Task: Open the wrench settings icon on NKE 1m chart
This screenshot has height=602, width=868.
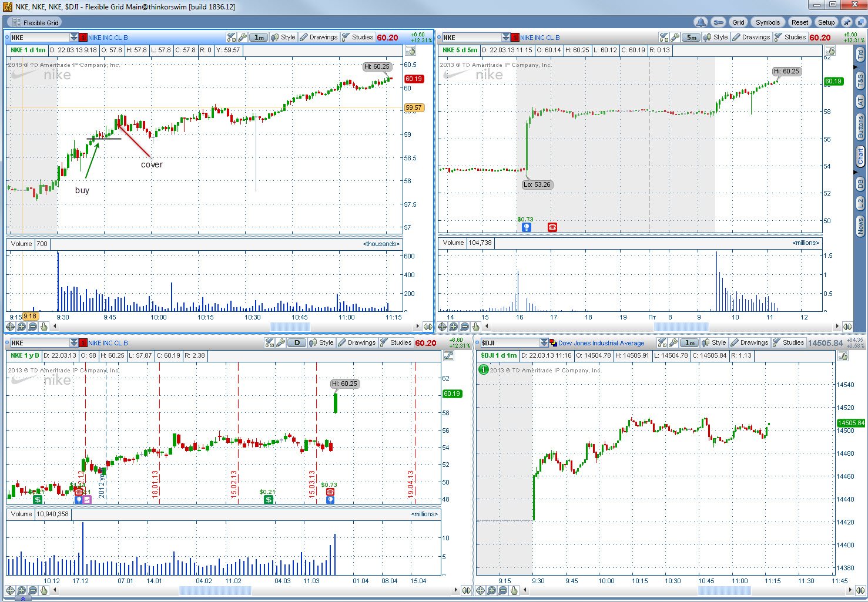Action: pyautogui.click(x=242, y=37)
